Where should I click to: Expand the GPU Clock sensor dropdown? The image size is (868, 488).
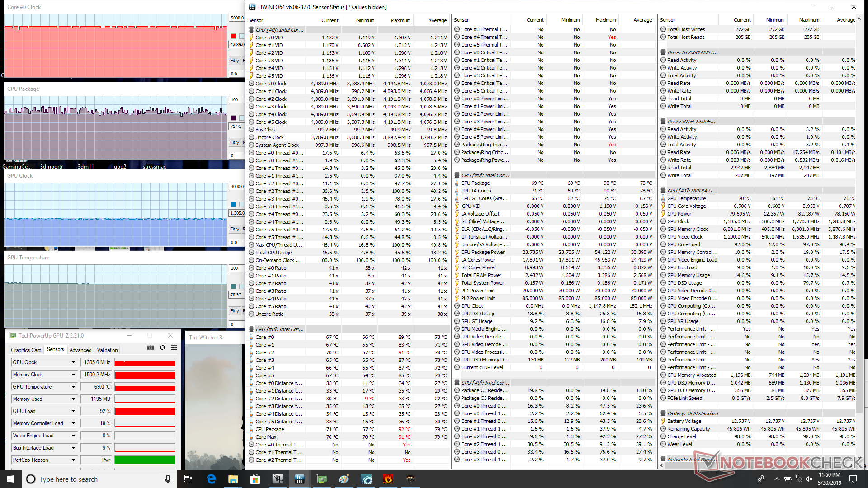tap(73, 362)
